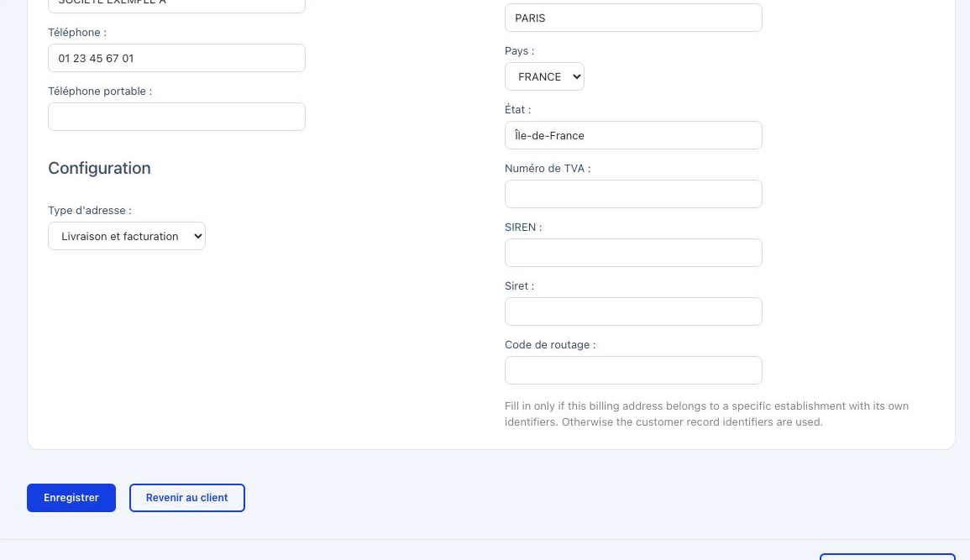Click the État label

pyautogui.click(x=518, y=109)
